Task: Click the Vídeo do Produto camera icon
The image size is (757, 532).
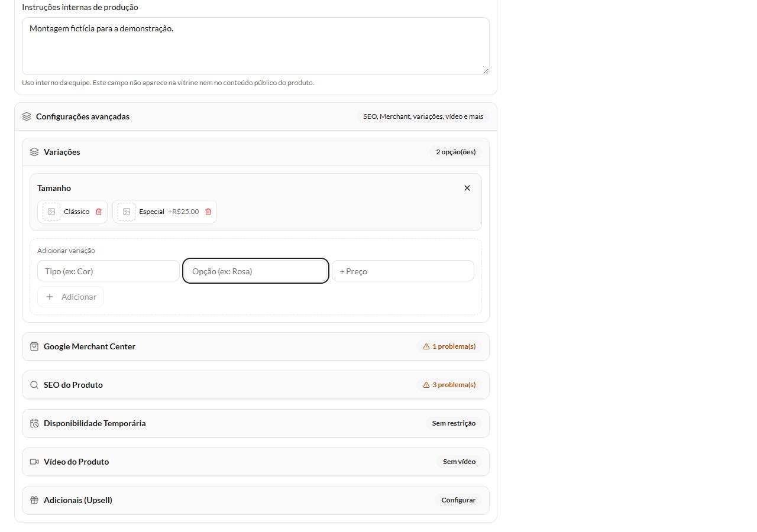Action: click(x=34, y=462)
